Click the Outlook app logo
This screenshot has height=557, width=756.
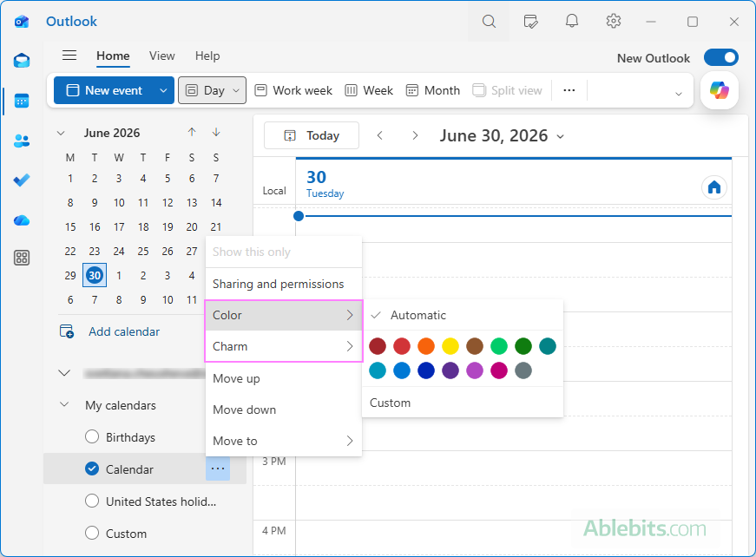pyautogui.click(x=22, y=21)
